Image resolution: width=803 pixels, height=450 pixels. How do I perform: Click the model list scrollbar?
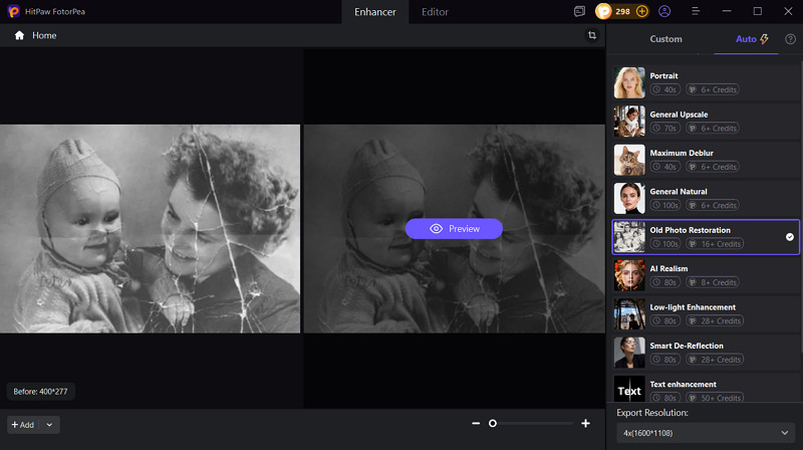(801, 208)
